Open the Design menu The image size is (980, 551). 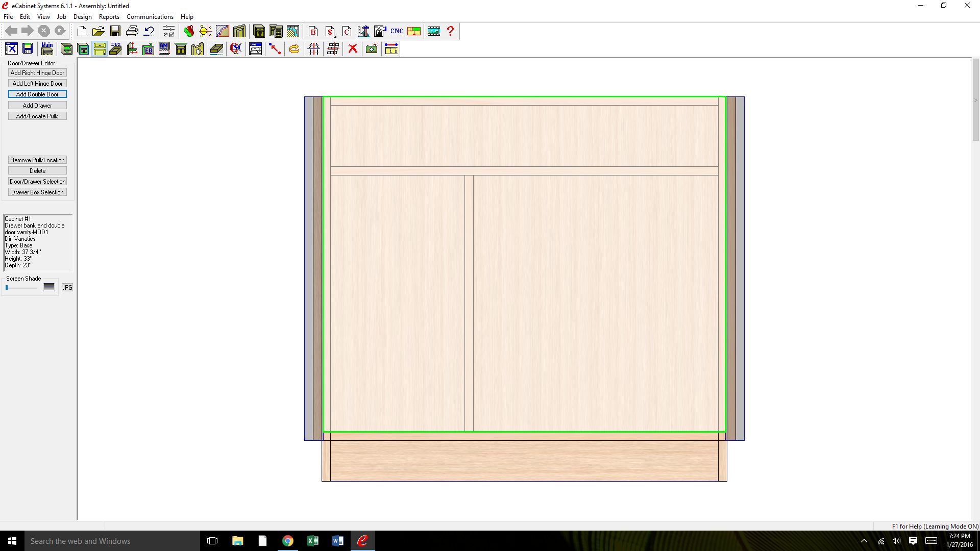(82, 17)
